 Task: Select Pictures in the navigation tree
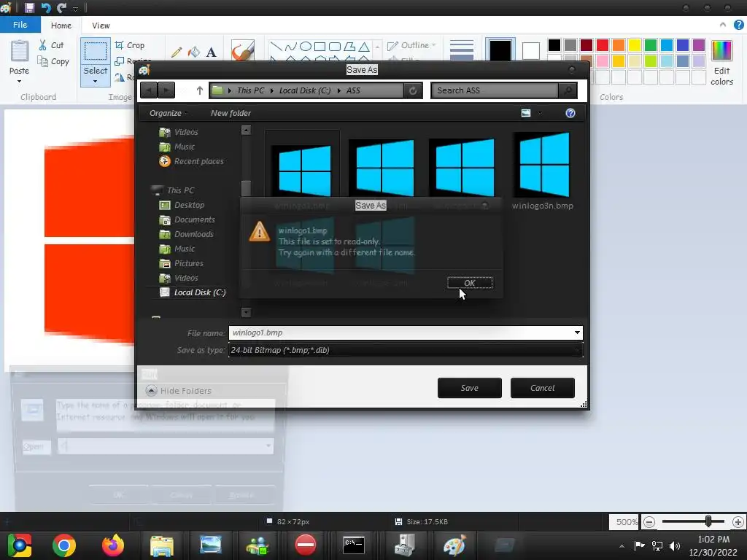coord(181,263)
